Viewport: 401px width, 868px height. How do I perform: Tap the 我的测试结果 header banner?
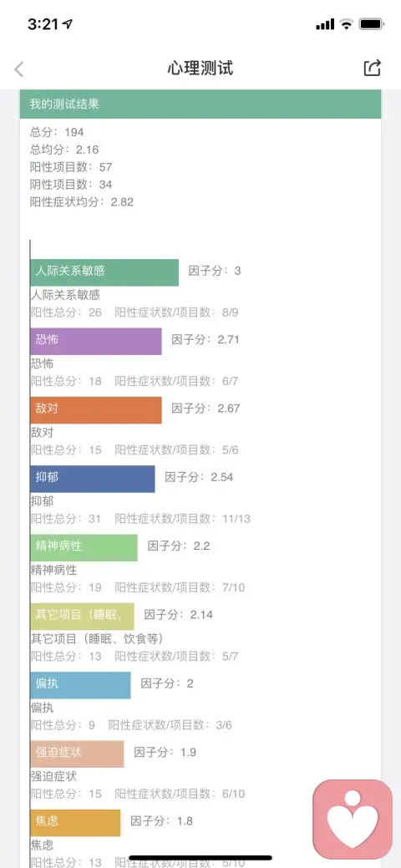[x=200, y=104]
